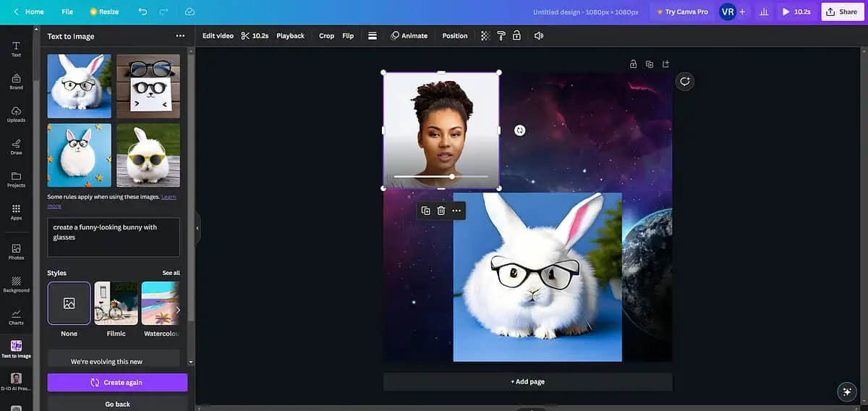Open the Uploads panel

(x=16, y=114)
